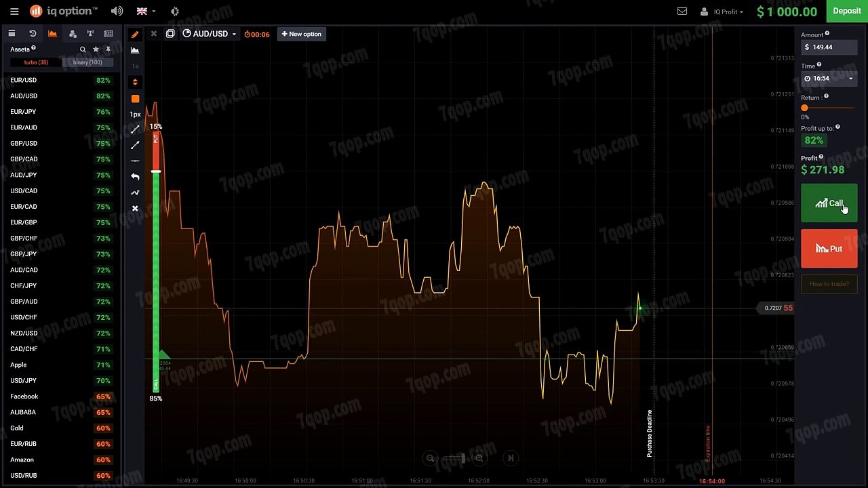Viewport: 868px width, 488px height.
Task: Select the assets chart tab
Action: coord(52,33)
